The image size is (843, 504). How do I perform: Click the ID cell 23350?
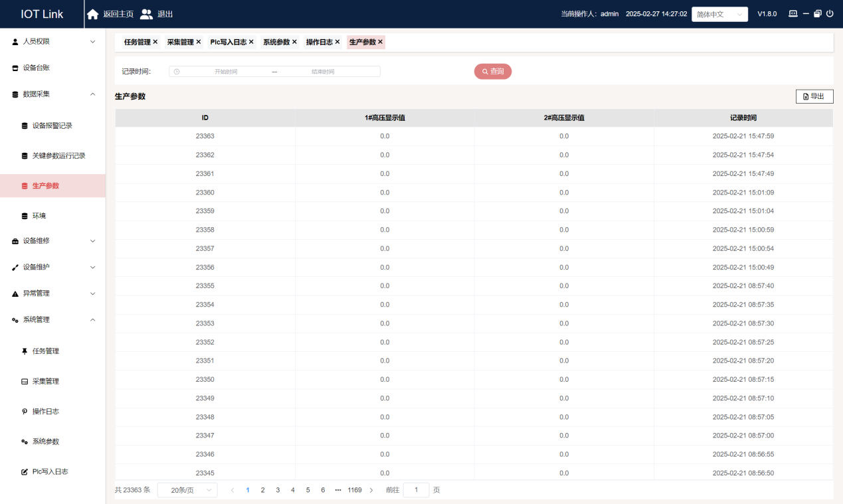pos(205,380)
